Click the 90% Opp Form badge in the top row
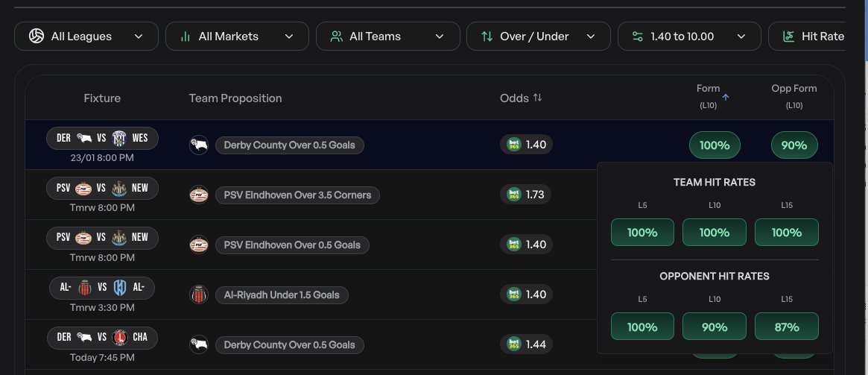868x375 pixels. [x=794, y=145]
